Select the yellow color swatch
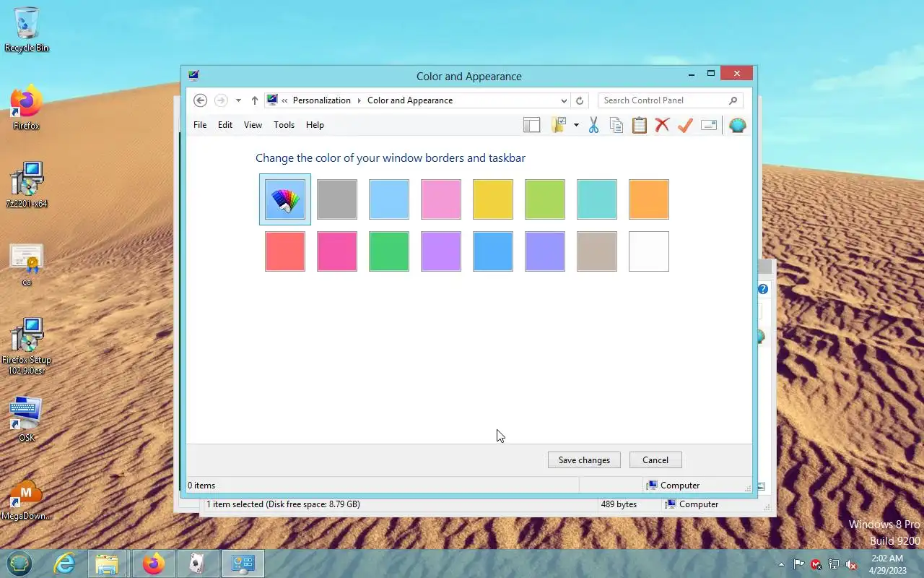Screen dimensions: 924x578 coord(493,199)
